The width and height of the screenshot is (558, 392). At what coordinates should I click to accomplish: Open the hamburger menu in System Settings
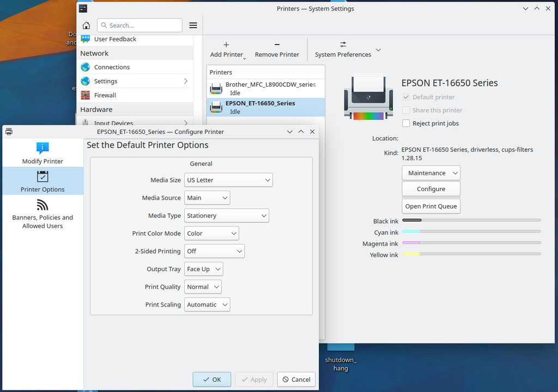click(193, 25)
